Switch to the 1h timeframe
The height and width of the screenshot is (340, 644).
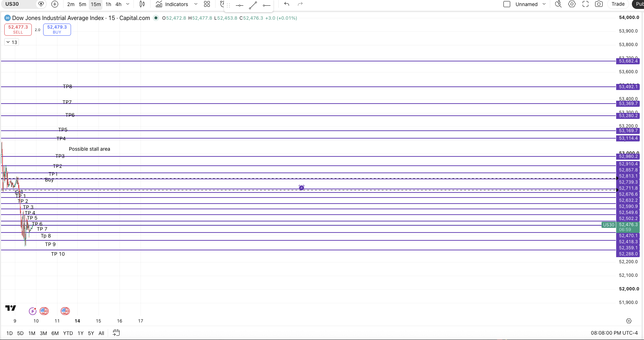coord(108,4)
